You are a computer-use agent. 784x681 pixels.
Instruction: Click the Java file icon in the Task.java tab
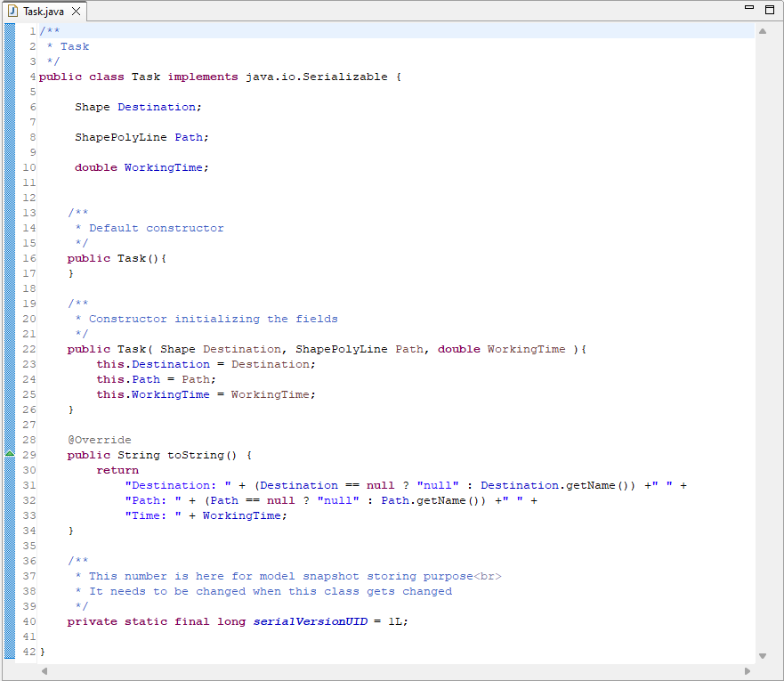coord(13,11)
